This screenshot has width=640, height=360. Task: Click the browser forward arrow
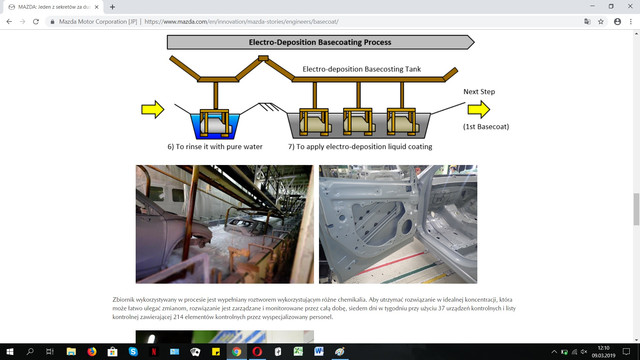click(x=22, y=22)
